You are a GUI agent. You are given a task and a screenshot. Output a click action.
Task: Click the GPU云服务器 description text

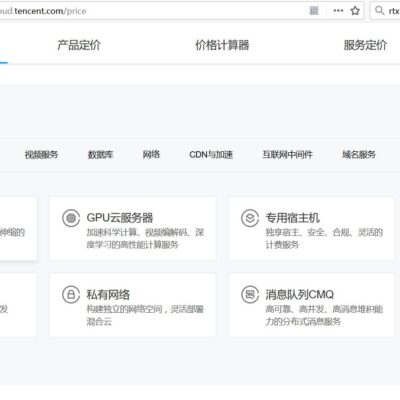(x=145, y=238)
